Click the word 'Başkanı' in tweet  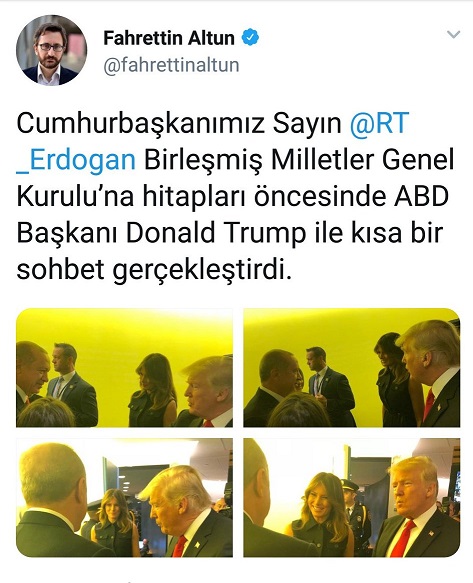[x=68, y=233]
